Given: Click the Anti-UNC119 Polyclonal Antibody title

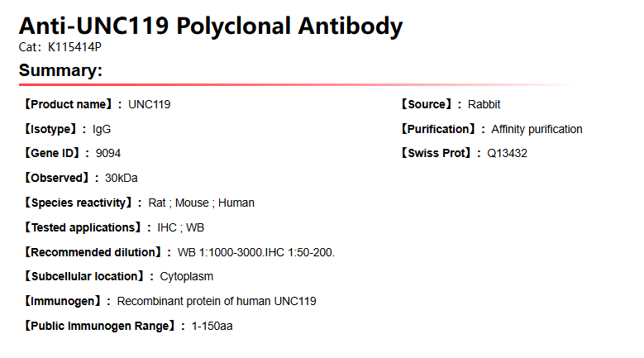Looking at the screenshot, I should 211,26.
